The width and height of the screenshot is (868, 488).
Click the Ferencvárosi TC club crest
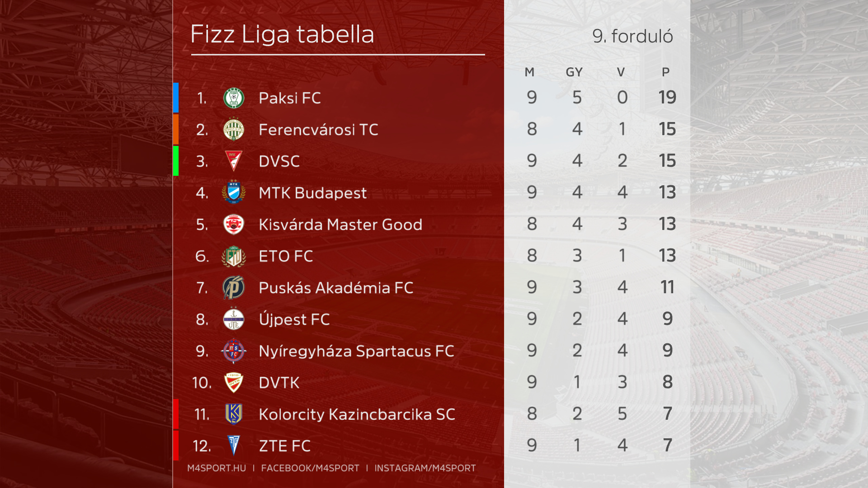click(234, 130)
